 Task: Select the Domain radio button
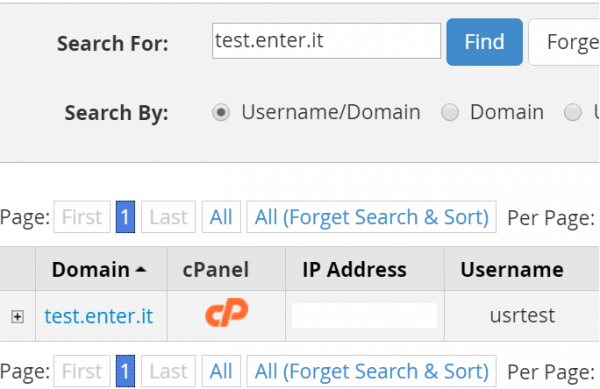pos(450,112)
